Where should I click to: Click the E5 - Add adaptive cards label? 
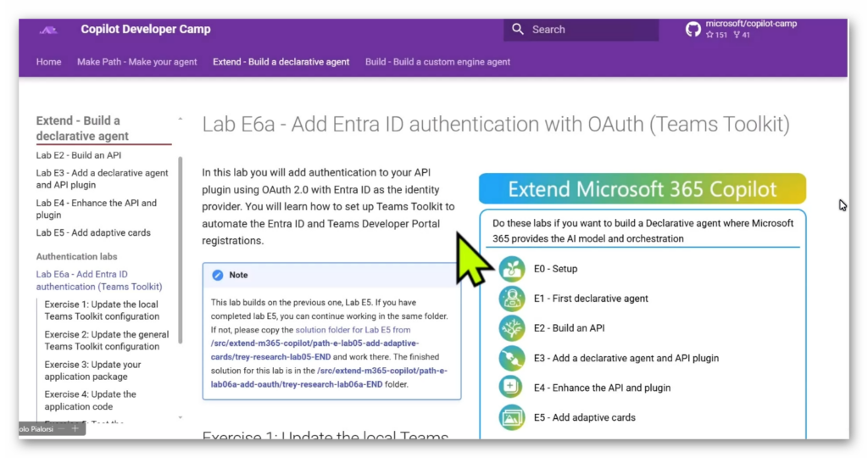coord(585,417)
